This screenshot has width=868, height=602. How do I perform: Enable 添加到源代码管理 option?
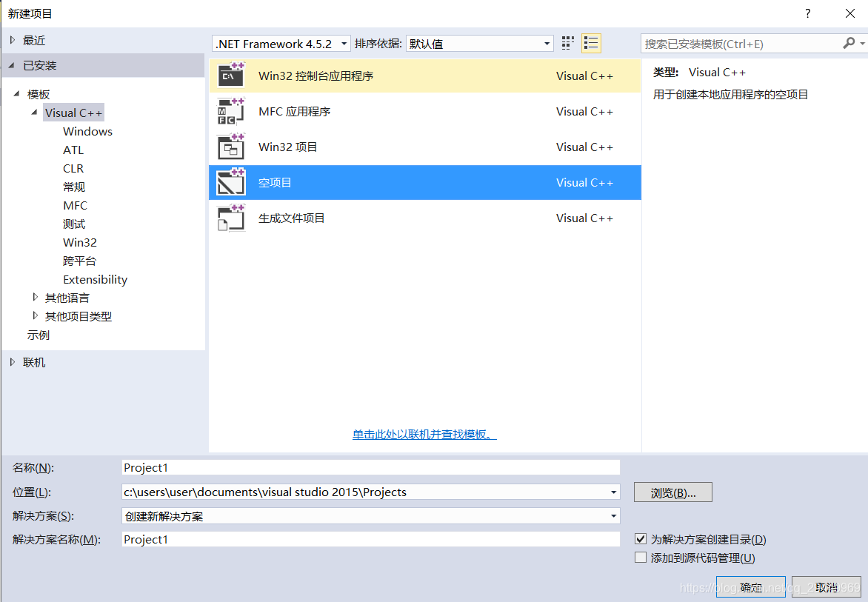point(640,557)
